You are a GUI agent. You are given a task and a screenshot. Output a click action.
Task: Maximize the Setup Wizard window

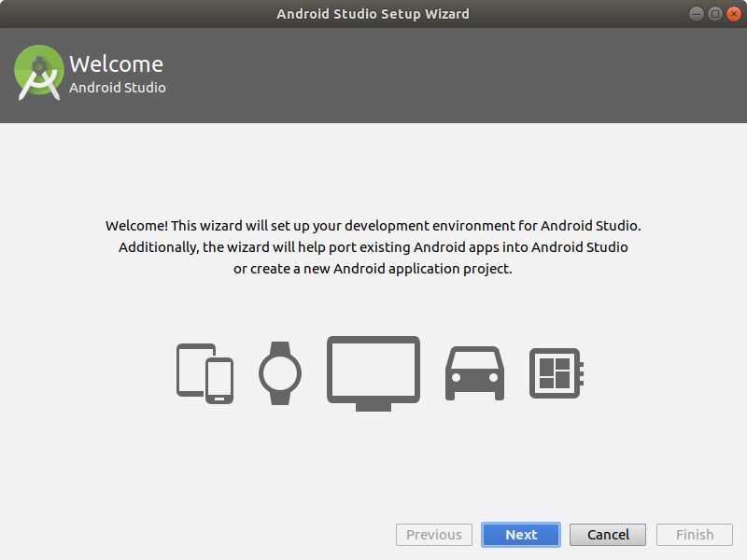click(715, 14)
